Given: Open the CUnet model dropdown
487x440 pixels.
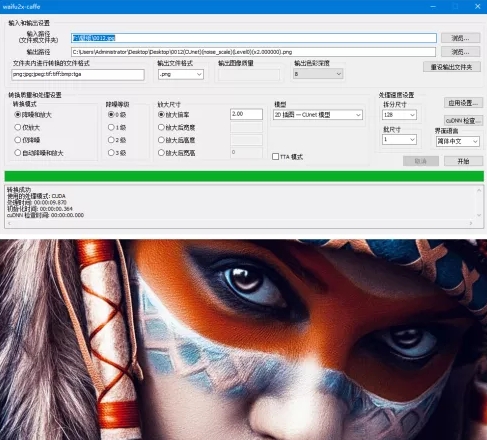Looking at the screenshot, I should click(x=318, y=115).
